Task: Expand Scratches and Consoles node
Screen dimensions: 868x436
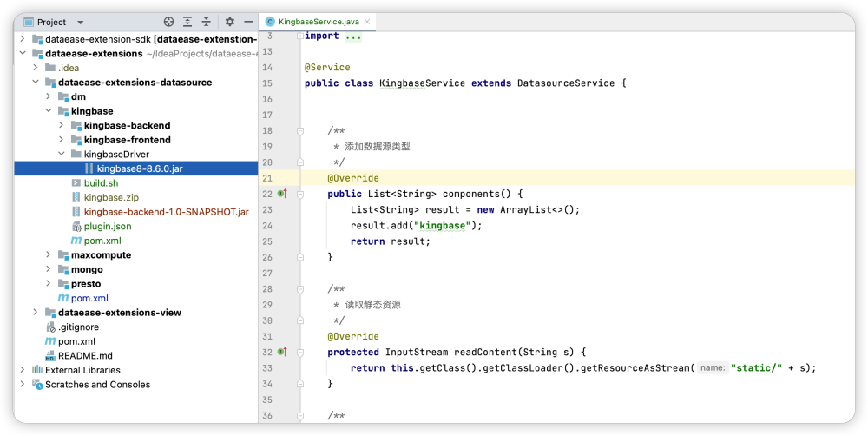Action: (x=23, y=385)
